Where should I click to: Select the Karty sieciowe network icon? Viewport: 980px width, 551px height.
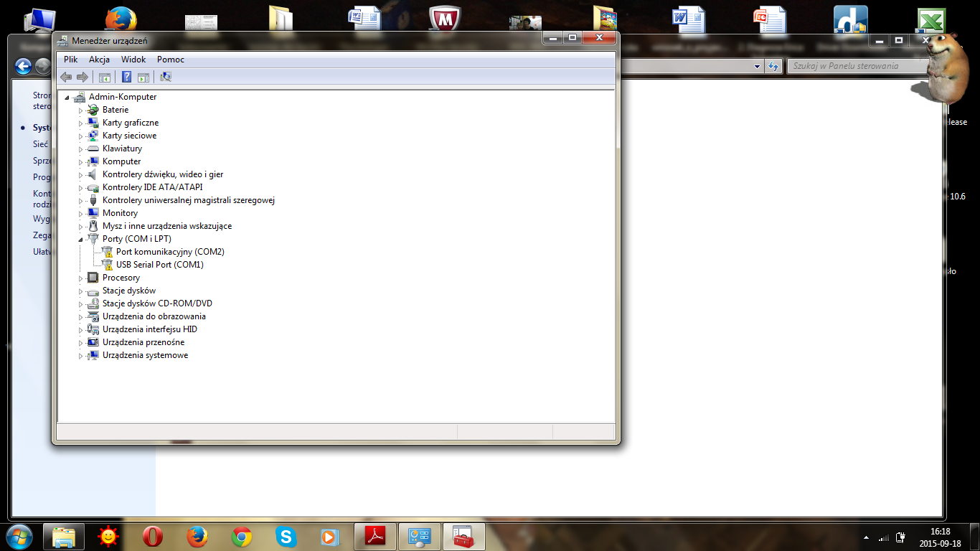coord(93,136)
